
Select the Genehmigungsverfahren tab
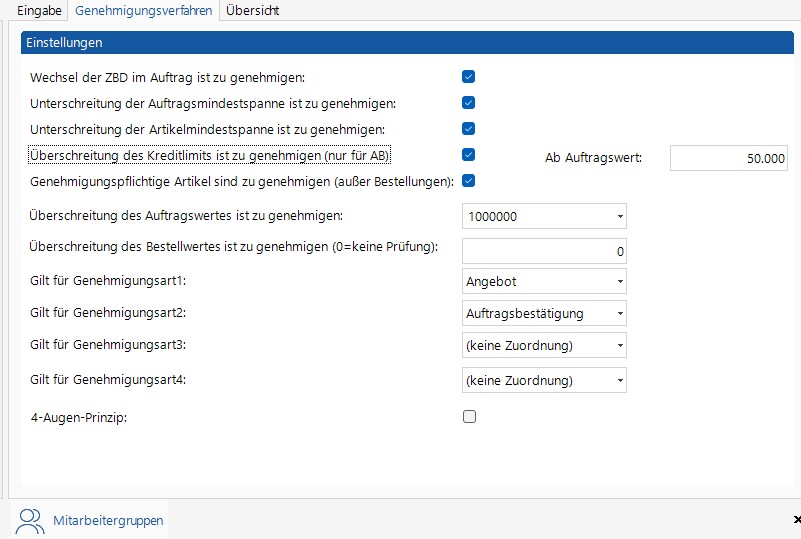[144, 11]
